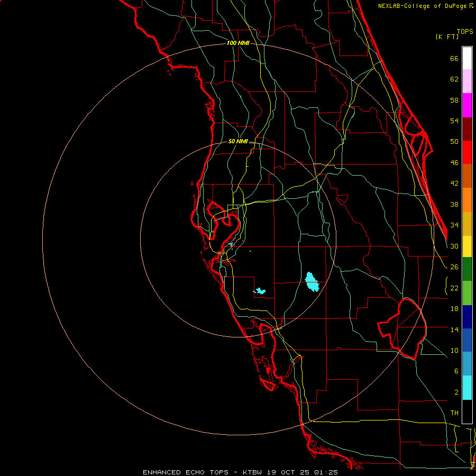
Task: Click the dark red 54 kft swatch
Action: coord(467,129)
